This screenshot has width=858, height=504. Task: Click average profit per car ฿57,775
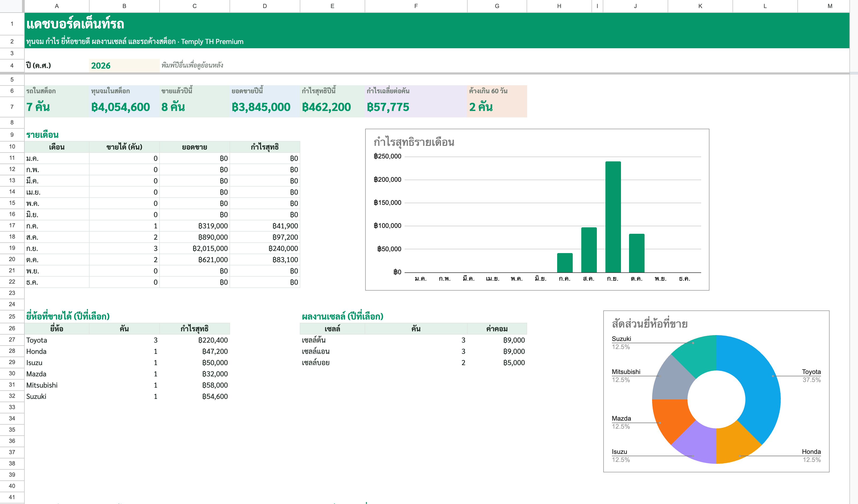388,107
